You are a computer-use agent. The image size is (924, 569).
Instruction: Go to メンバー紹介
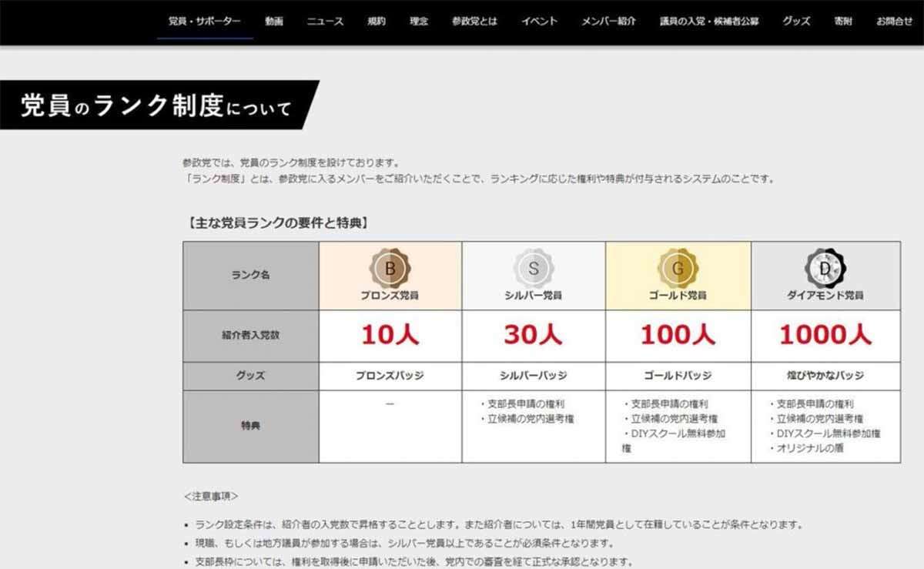(608, 22)
